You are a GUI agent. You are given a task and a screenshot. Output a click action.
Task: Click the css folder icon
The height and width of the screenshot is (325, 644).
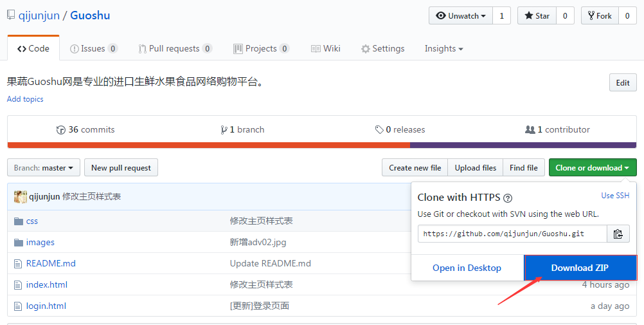coord(19,221)
